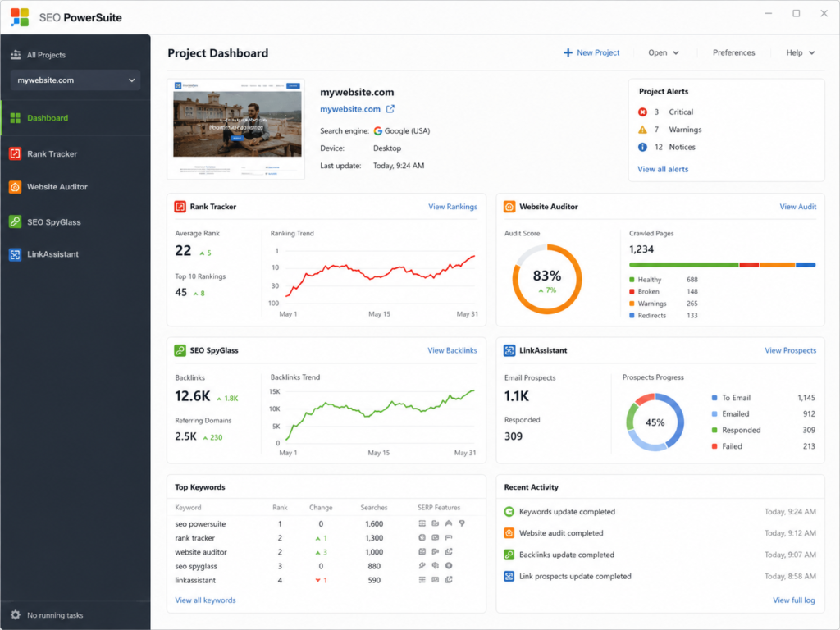Open Rank Tracker from the sidebar
Screen dimensions: 840x630
pyautogui.click(x=75, y=153)
